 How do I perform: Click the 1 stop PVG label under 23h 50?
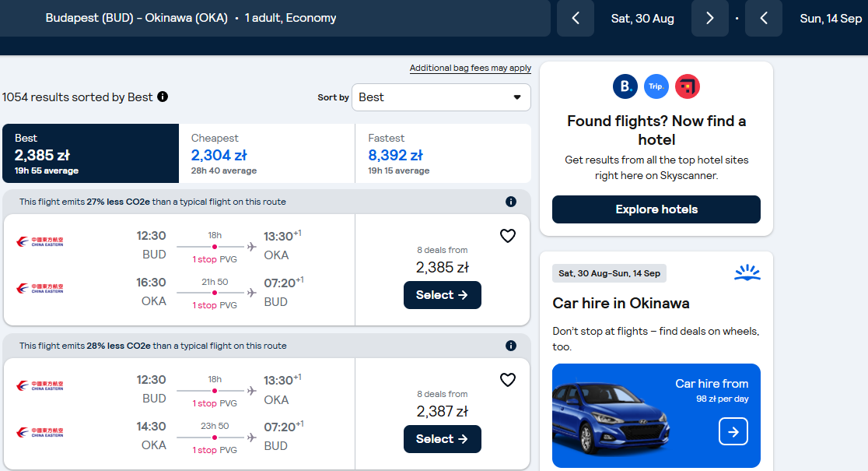click(215, 450)
